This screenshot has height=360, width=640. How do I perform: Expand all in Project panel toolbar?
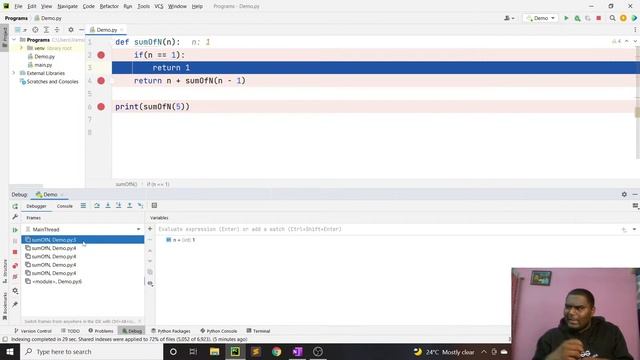pyautogui.click(x=46, y=30)
